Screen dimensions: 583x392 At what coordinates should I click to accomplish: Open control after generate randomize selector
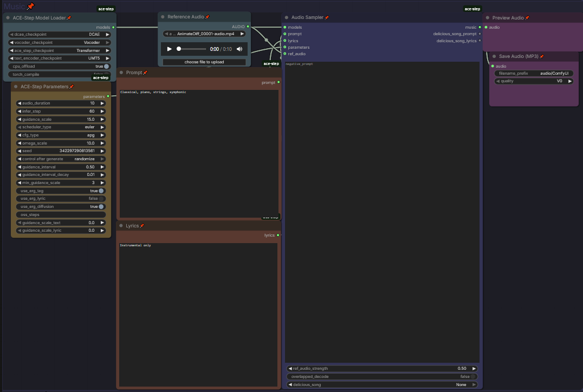click(61, 159)
